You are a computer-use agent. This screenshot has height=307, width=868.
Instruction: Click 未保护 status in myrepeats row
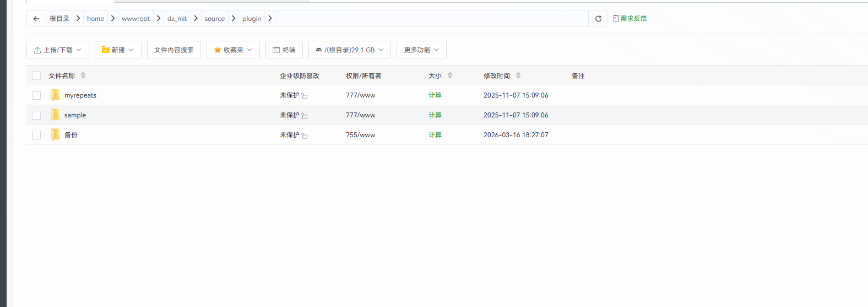[x=290, y=95]
